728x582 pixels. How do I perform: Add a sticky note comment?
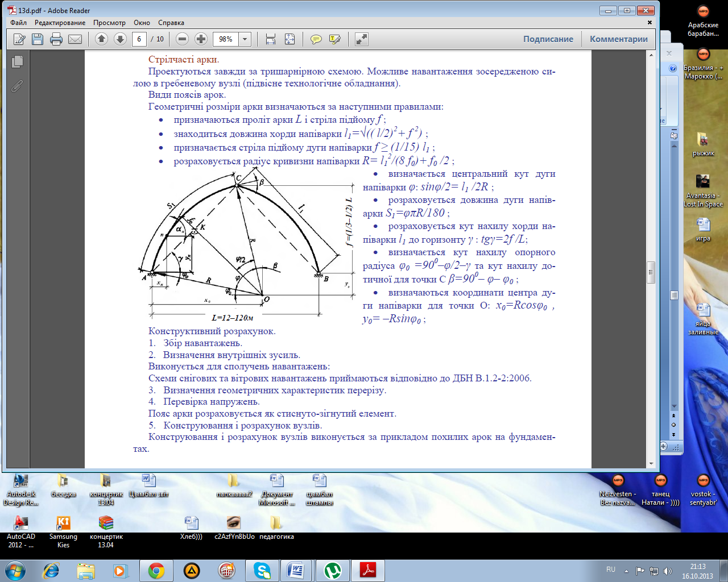tap(316, 39)
